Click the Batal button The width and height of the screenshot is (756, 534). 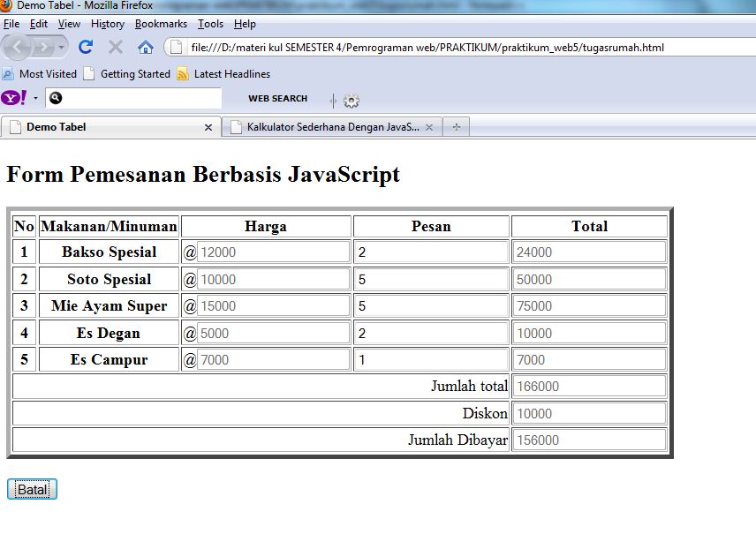click(x=32, y=488)
